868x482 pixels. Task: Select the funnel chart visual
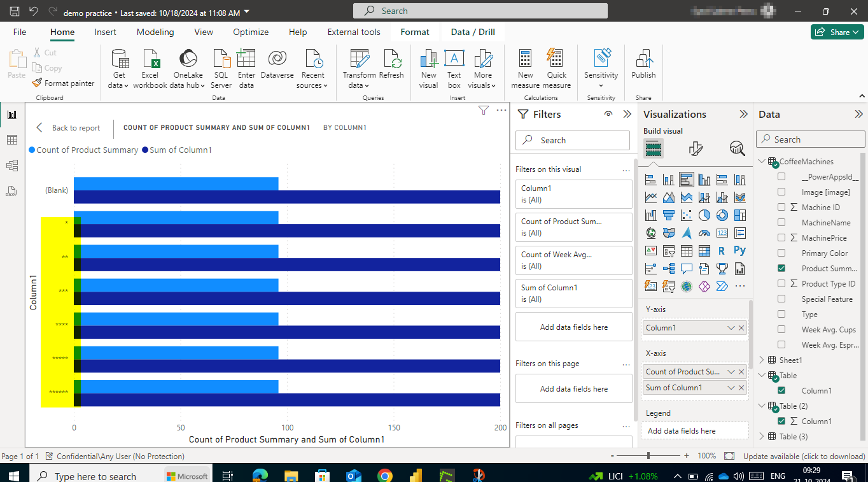click(669, 215)
